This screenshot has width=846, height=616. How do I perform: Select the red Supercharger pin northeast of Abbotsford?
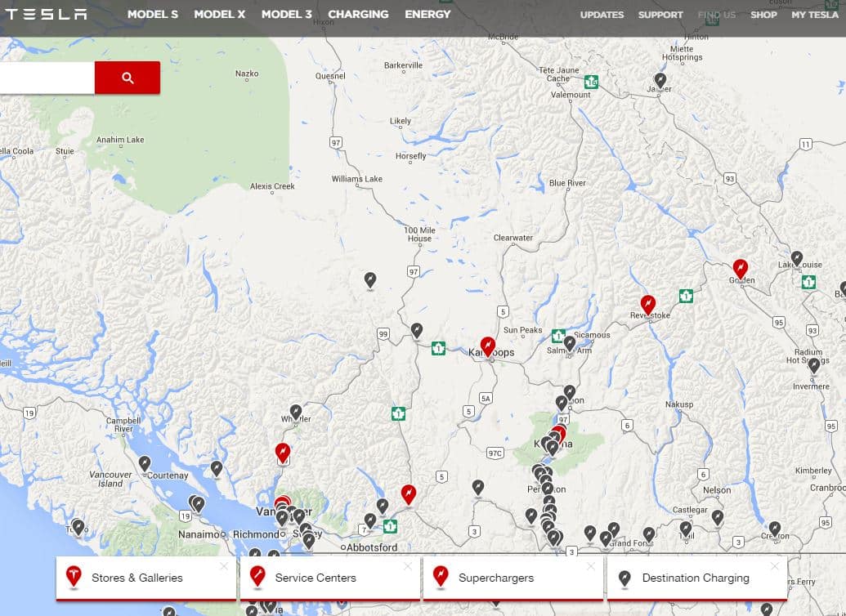(x=409, y=494)
